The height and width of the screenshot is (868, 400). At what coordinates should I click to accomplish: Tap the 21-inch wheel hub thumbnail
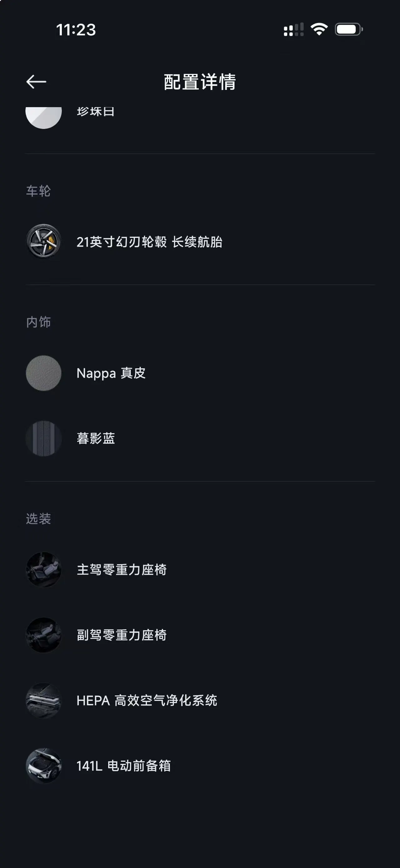[43, 241]
